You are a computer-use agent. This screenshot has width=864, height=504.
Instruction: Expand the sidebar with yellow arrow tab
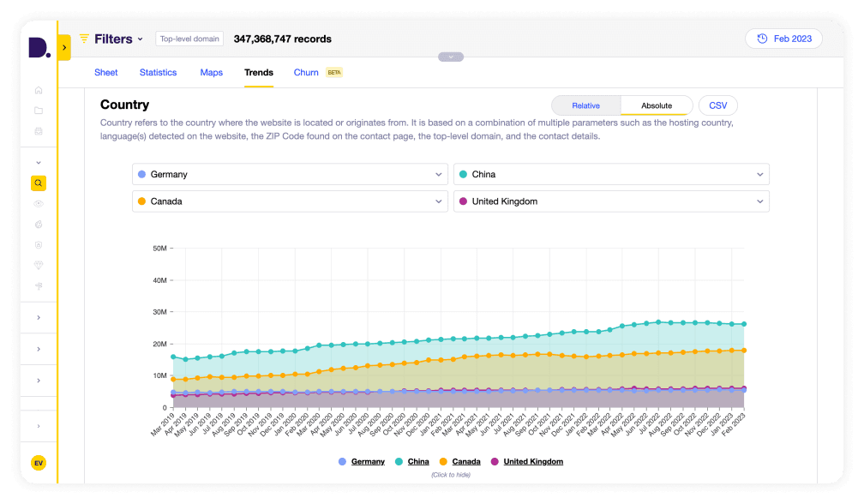click(x=64, y=48)
